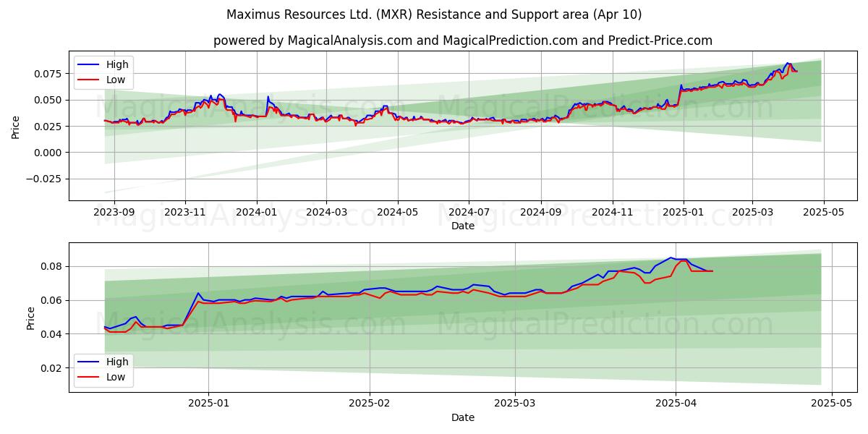Viewport: 868px width, 434px height.
Task: Click the 0.08 price tick label
Action: click(x=53, y=266)
